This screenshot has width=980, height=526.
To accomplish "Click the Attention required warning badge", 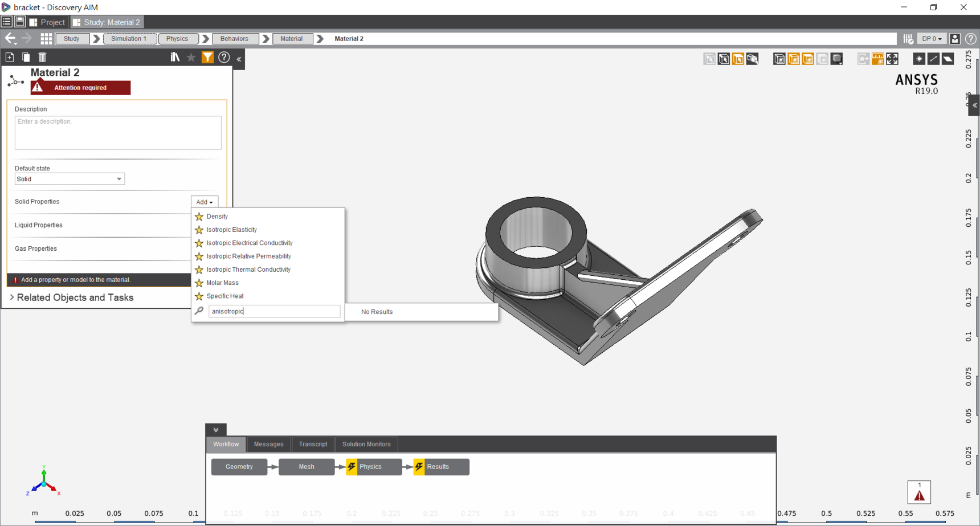I will [x=80, y=88].
